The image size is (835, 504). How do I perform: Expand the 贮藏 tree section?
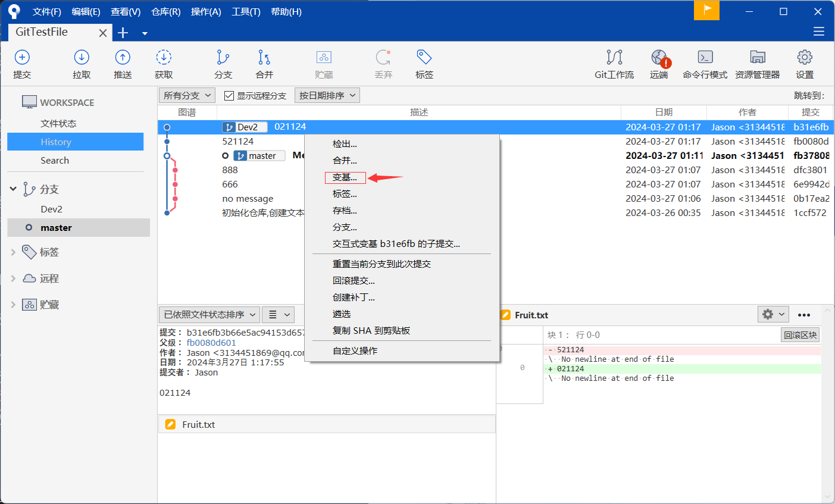[13, 305]
